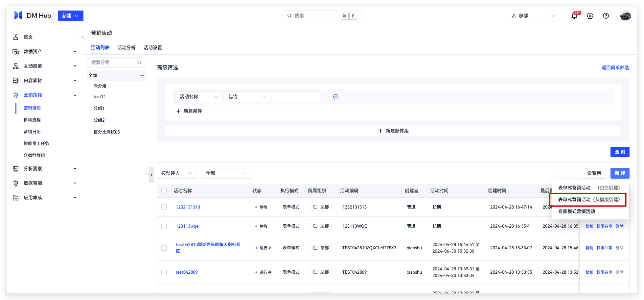Click the magnifier icon in the 搜索分组 box
The height and width of the screenshot is (300, 644).
(139, 63)
